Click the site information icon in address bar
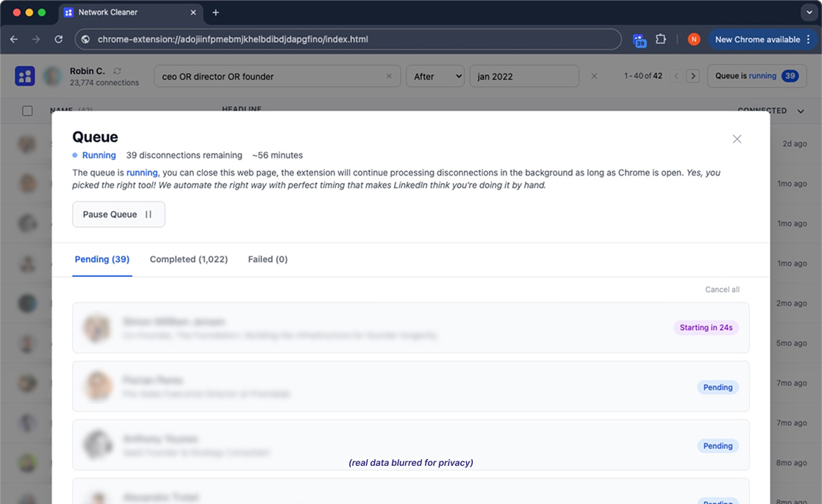This screenshot has height=504, width=822. click(x=85, y=40)
